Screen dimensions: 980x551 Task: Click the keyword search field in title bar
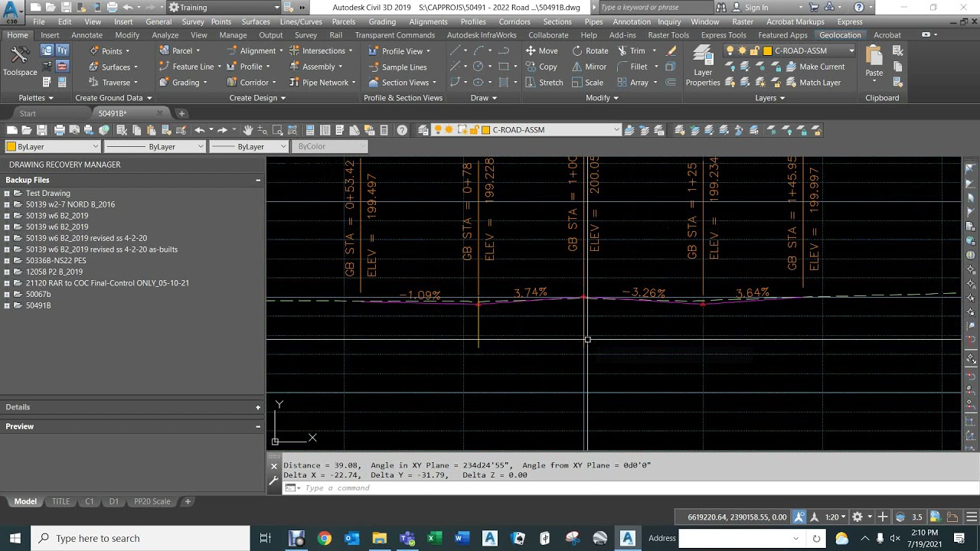[x=656, y=8]
